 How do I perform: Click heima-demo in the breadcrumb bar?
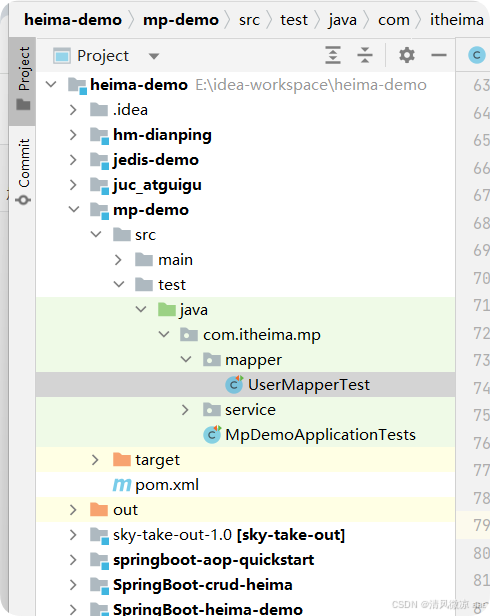click(x=73, y=19)
